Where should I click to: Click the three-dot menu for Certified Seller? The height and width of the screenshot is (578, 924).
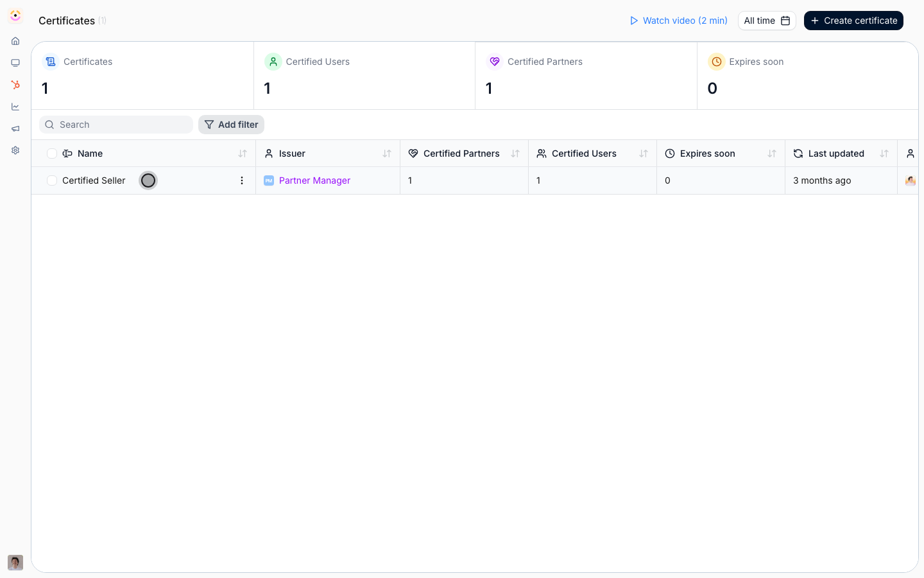pyautogui.click(x=242, y=180)
